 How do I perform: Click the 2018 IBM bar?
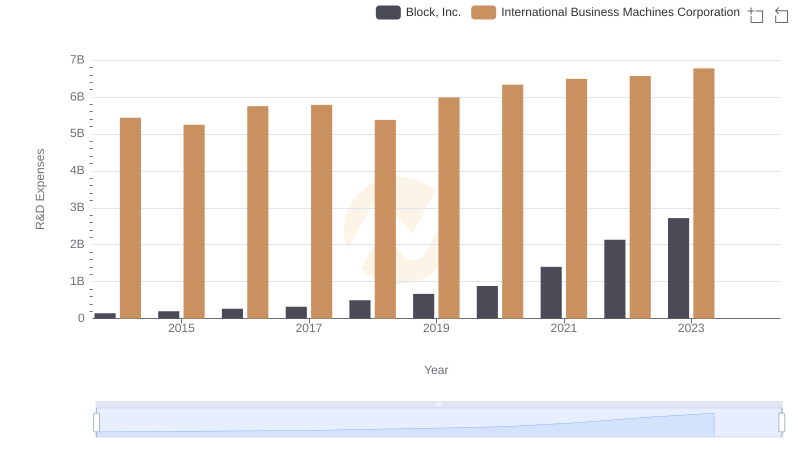[385, 219]
